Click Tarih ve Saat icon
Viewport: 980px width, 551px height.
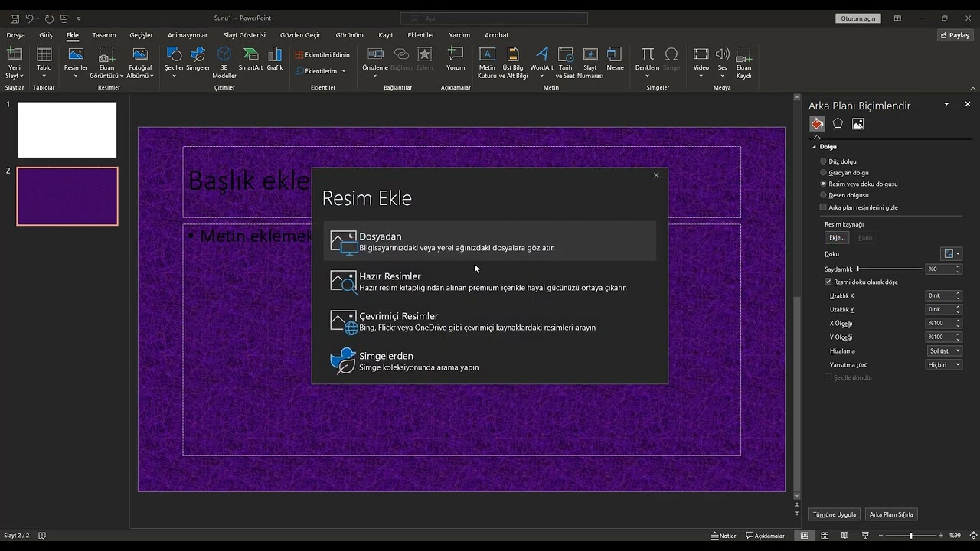tap(565, 63)
